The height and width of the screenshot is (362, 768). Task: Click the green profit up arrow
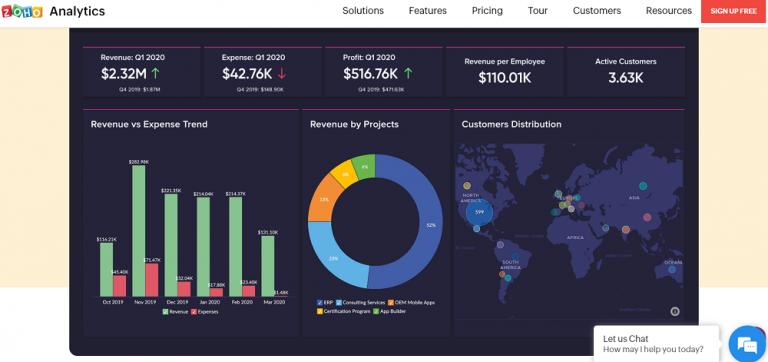tap(408, 73)
